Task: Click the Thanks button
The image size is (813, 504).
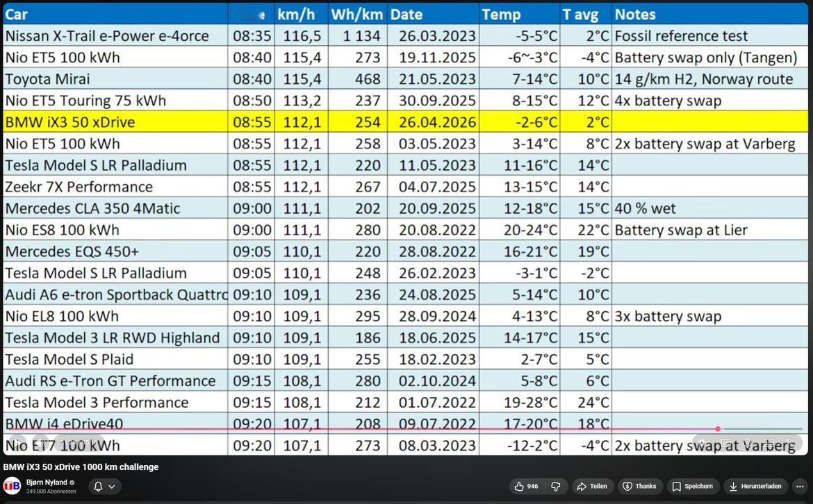Action: pyautogui.click(x=639, y=487)
